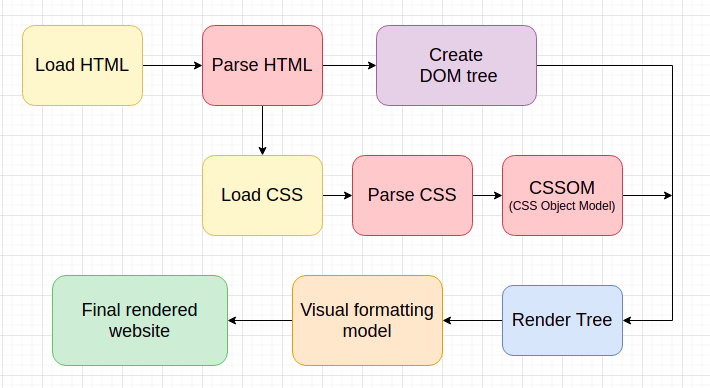Select the Visual formatting model node
710x388 pixels.
click(367, 320)
